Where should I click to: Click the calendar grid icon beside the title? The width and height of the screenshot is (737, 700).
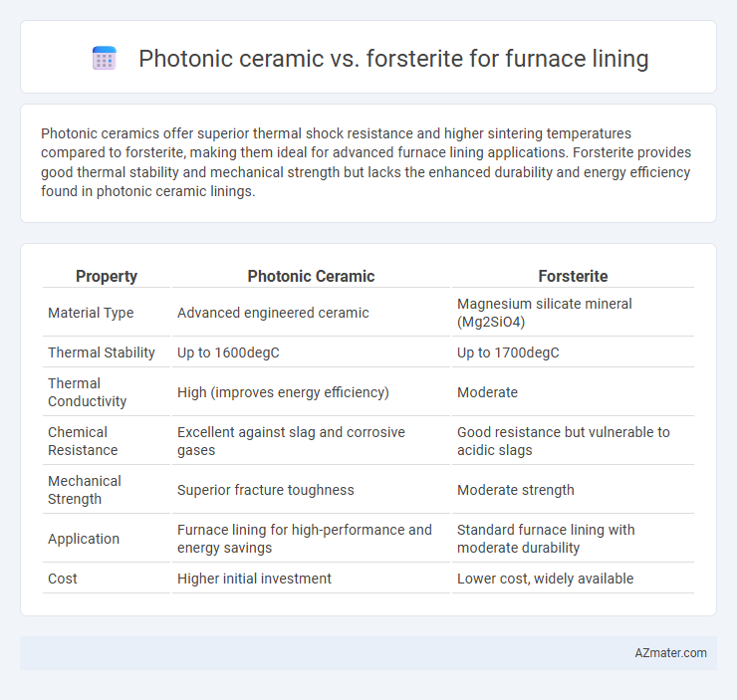[x=105, y=59]
